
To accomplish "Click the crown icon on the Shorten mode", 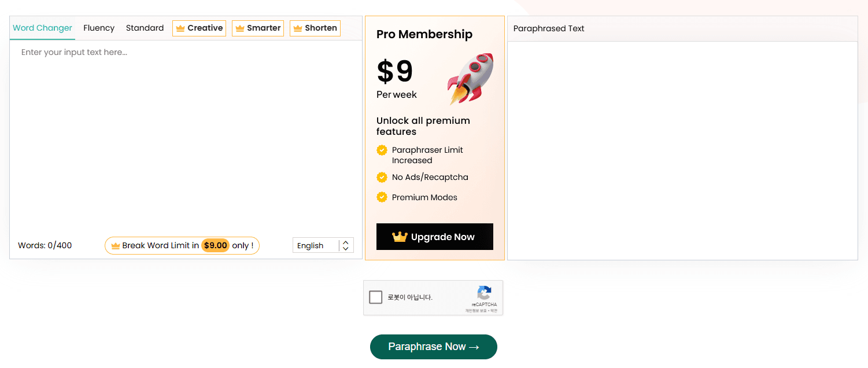I will point(298,28).
